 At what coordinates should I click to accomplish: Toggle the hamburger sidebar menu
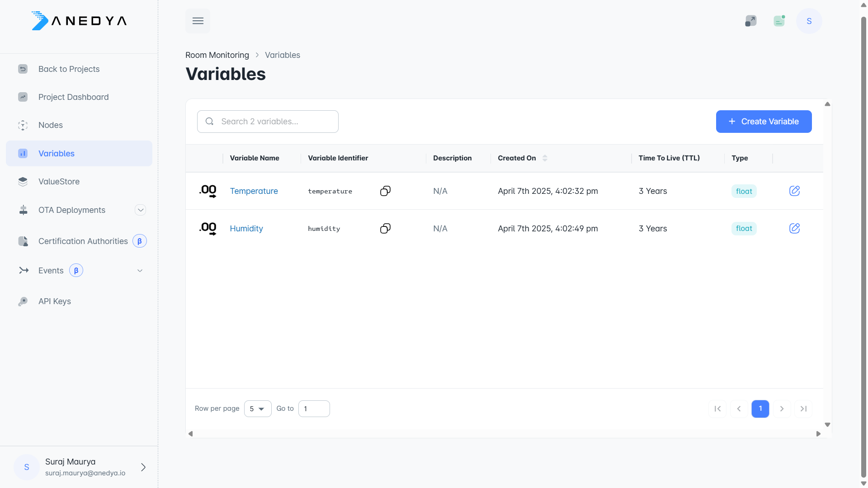click(x=198, y=21)
